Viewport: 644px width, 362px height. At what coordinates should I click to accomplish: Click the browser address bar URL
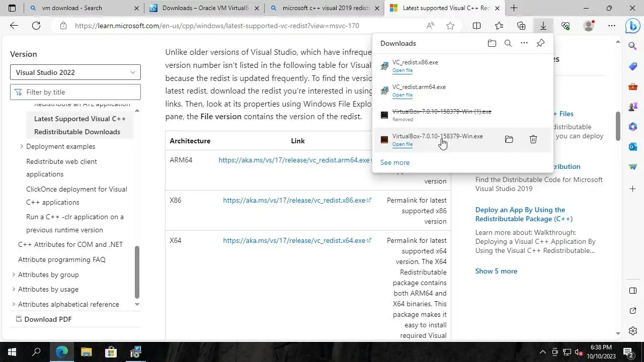click(217, 26)
